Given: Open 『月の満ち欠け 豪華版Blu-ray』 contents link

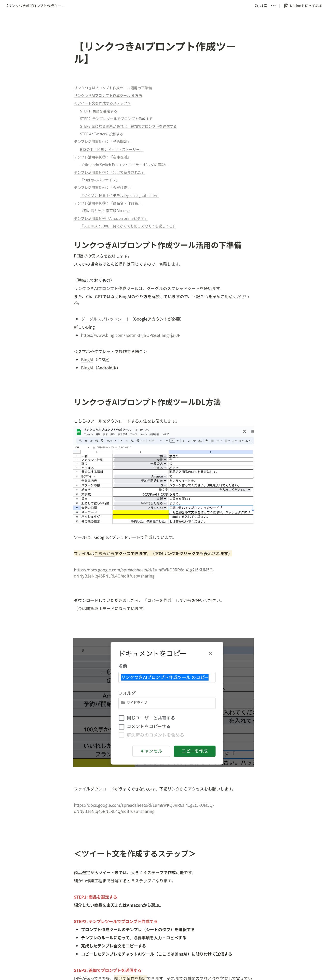Looking at the screenshot, I should point(105,211).
